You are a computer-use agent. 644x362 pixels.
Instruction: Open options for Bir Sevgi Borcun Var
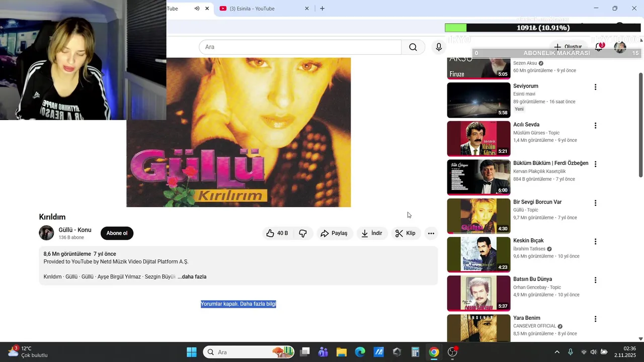point(595,203)
